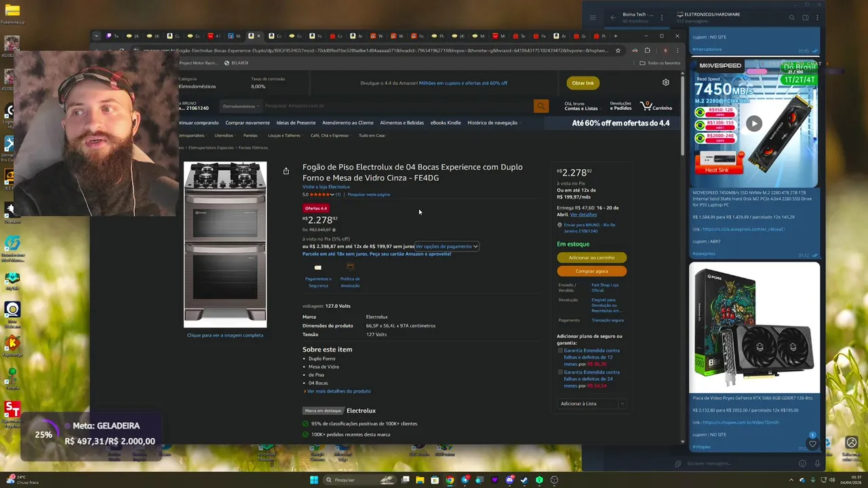Open the RTX 5060 graphics card image
868x488 pixels.
(754, 327)
